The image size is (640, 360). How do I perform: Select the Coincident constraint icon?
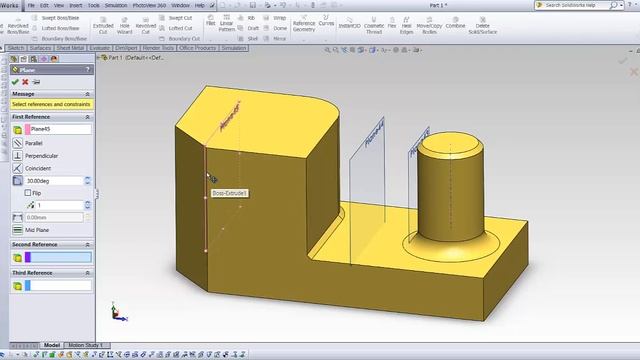pos(18,168)
